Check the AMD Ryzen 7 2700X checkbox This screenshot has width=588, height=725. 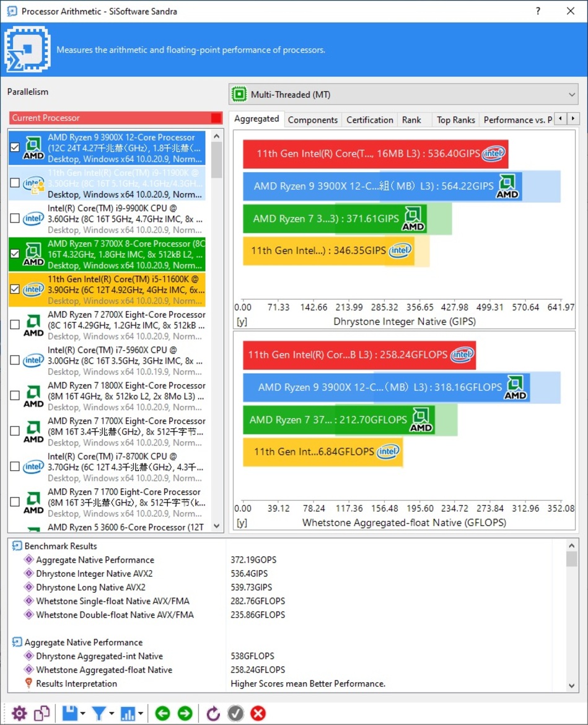click(15, 325)
